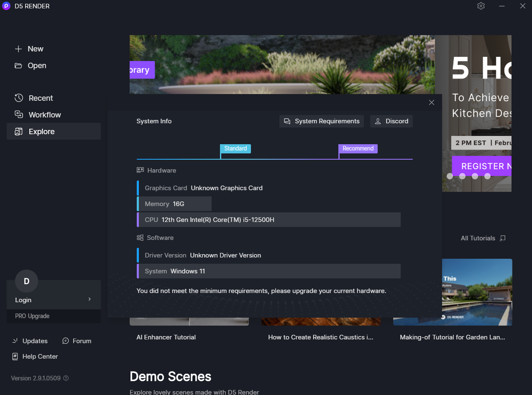Screen dimensions: 532x395
Task: Open the settings gear in title bar
Action: point(481,6)
